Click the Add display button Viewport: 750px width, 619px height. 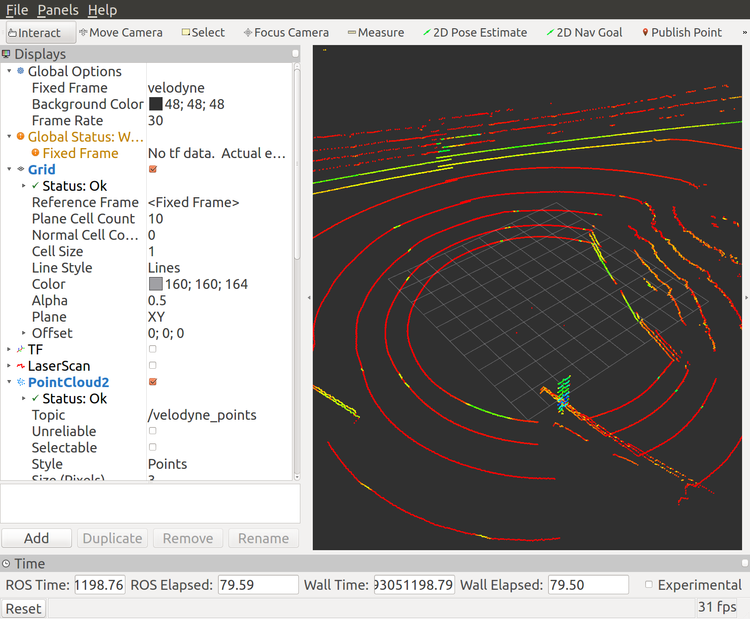pyautogui.click(x=37, y=538)
